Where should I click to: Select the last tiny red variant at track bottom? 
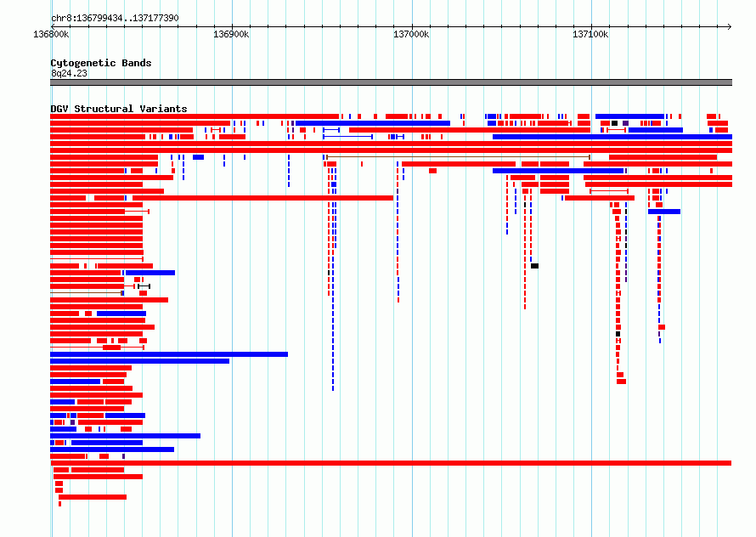(59, 504)
